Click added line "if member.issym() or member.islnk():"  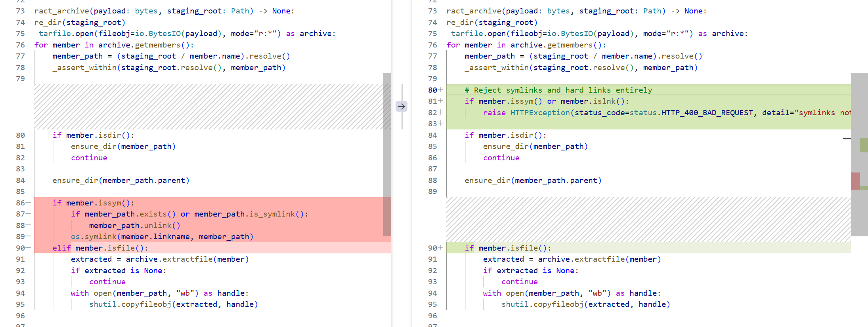tap(547, 101)
